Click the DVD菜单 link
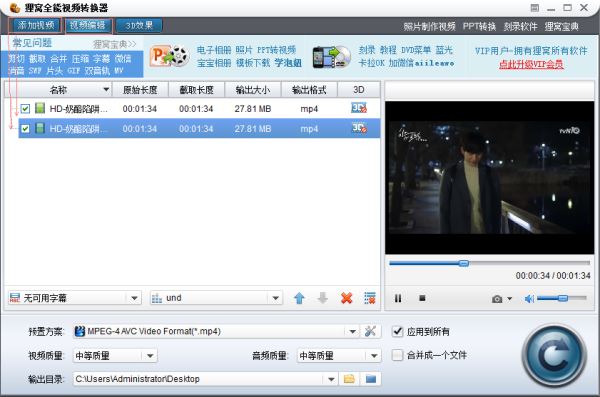Screen dimensions: 600x397 (416, 50)
